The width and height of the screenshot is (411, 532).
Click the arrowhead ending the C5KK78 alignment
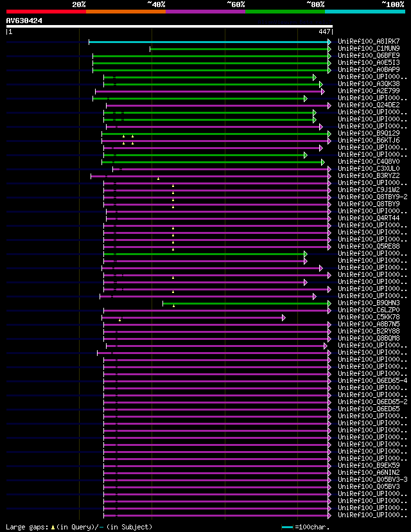click(x=284, y=317)
